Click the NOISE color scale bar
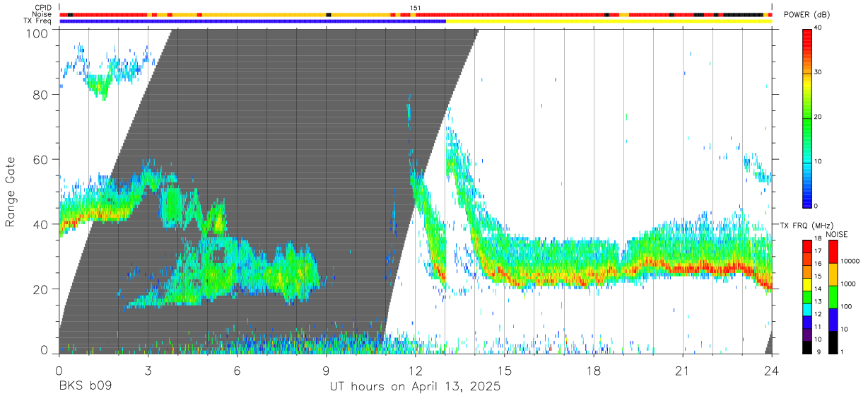 coord(833,297)
